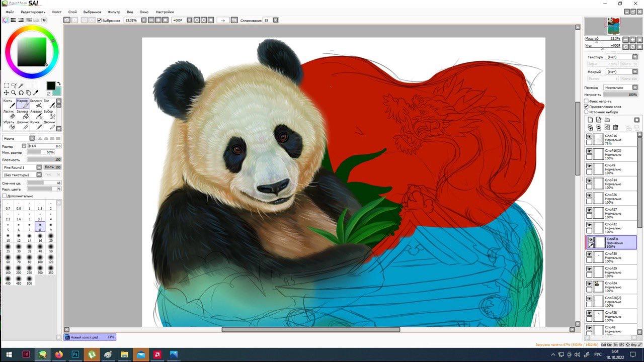Select the Убрать selection eraser tool
The width and height of the screenshot is (644, 362).
point(9,125)
